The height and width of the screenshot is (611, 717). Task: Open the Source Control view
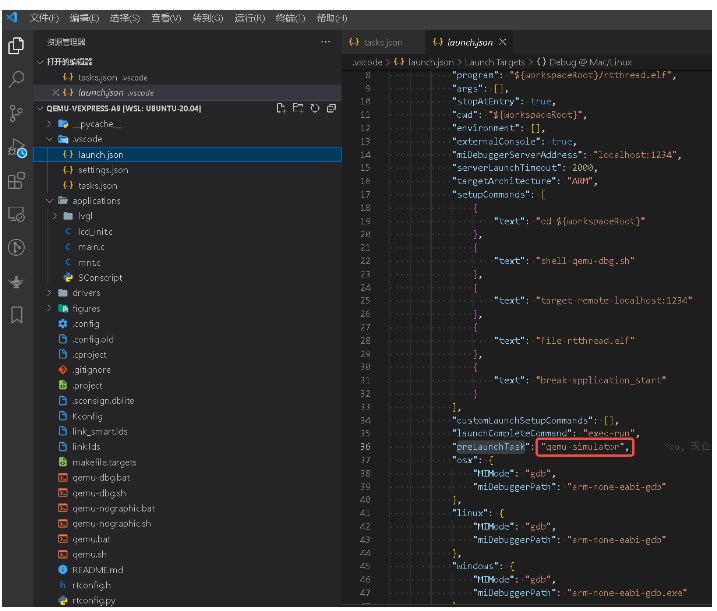pos(16,113)
